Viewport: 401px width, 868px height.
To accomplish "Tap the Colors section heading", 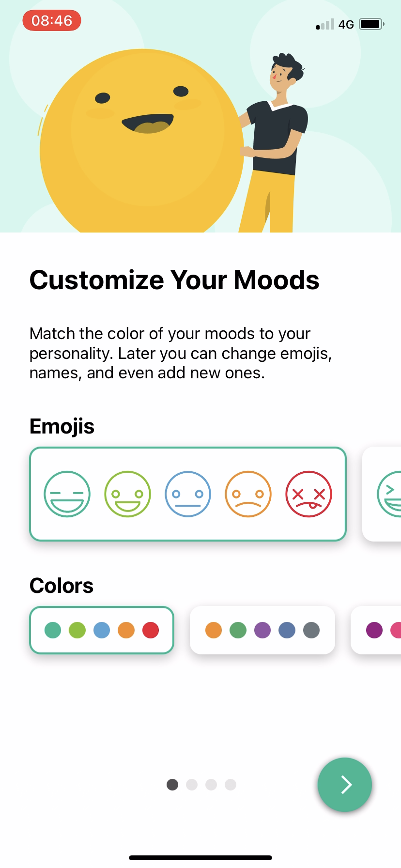I will [61, 586].
